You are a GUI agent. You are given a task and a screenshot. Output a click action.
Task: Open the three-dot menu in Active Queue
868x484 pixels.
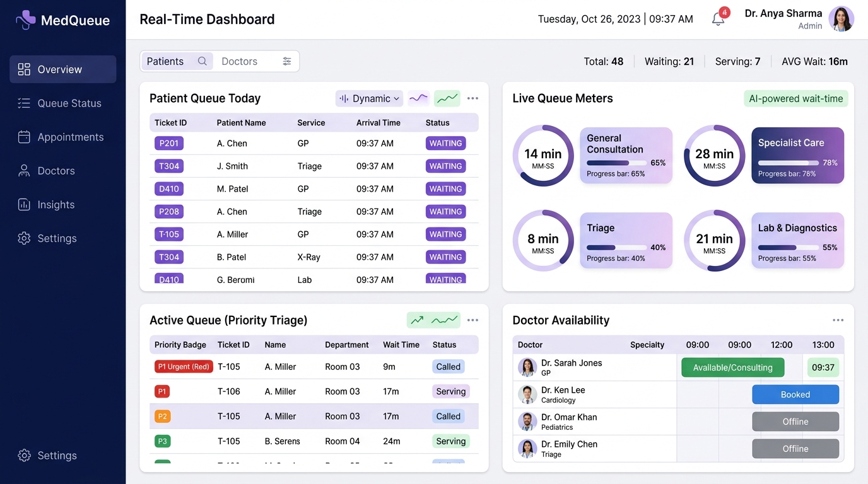tap(472, 320)
